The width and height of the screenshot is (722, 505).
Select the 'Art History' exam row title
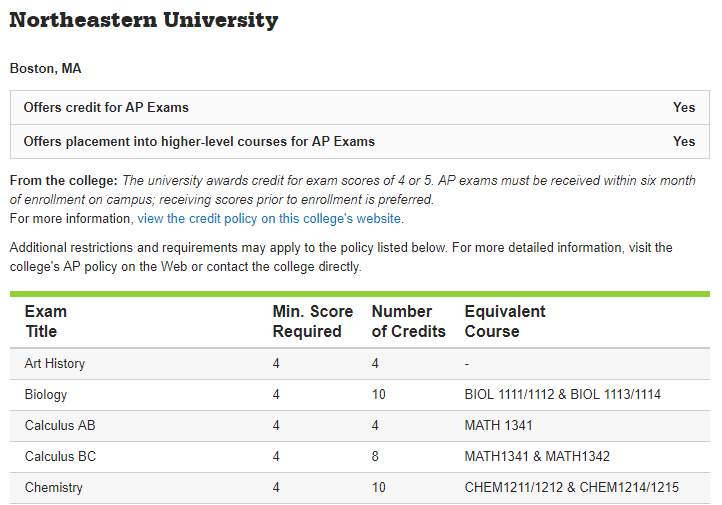[x=55, y=364]
